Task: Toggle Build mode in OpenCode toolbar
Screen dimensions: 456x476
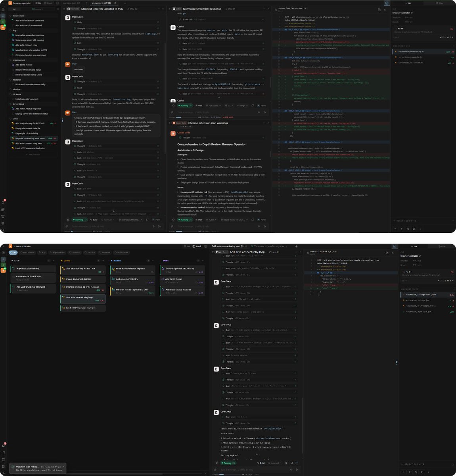Action: pyautogui.click(x=94, y=219)
